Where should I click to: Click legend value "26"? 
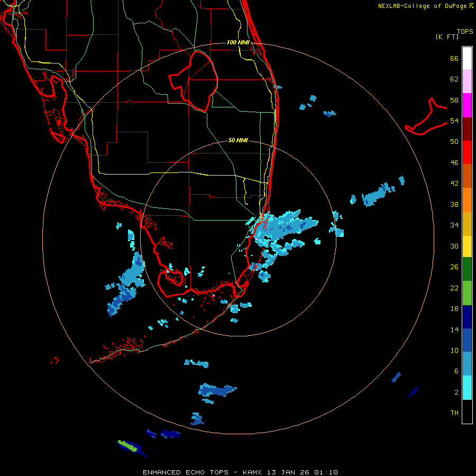tap(454, 267)
